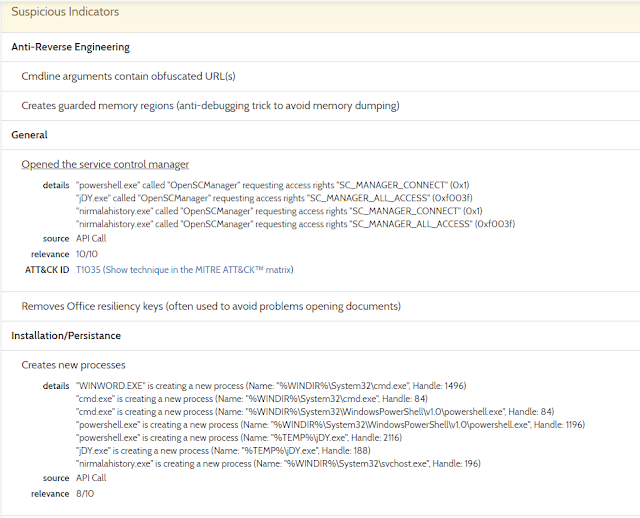This screenshot has width=640, height=518.
Task: Open the T1035 MITRE ATT&CK technique link
Action: click(x=184, y=270)
